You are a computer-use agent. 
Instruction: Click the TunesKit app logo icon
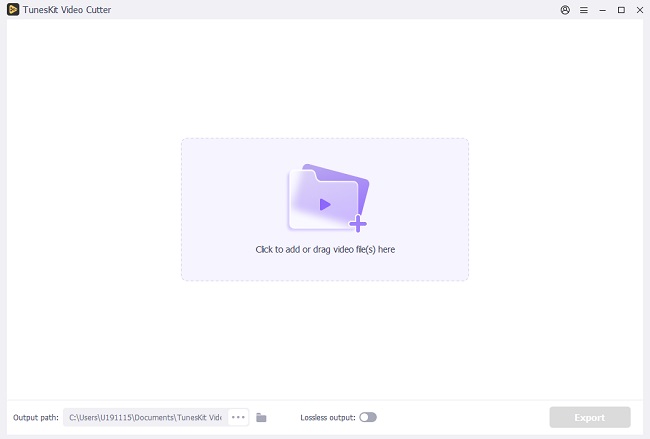click(x=13, y=10)
